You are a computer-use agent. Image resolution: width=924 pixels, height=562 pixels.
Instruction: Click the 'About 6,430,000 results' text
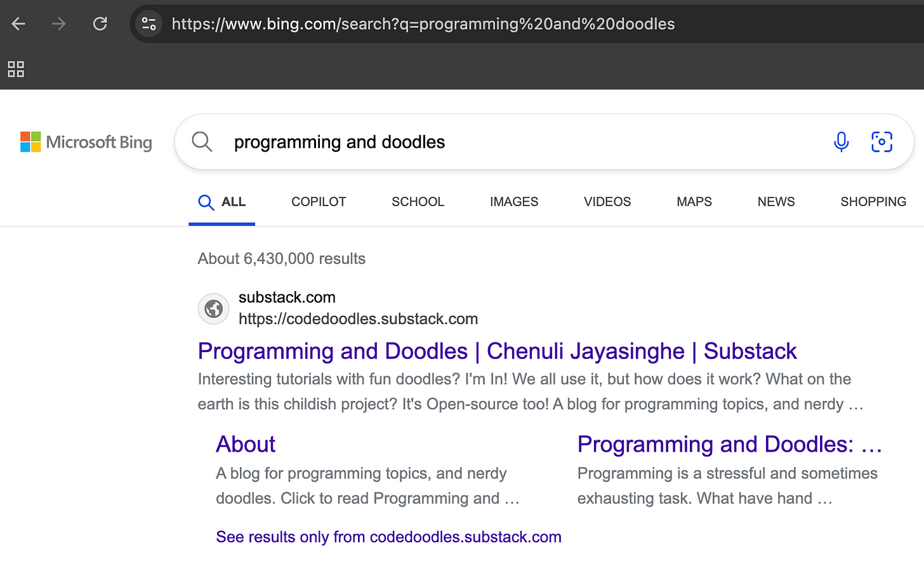282,259
